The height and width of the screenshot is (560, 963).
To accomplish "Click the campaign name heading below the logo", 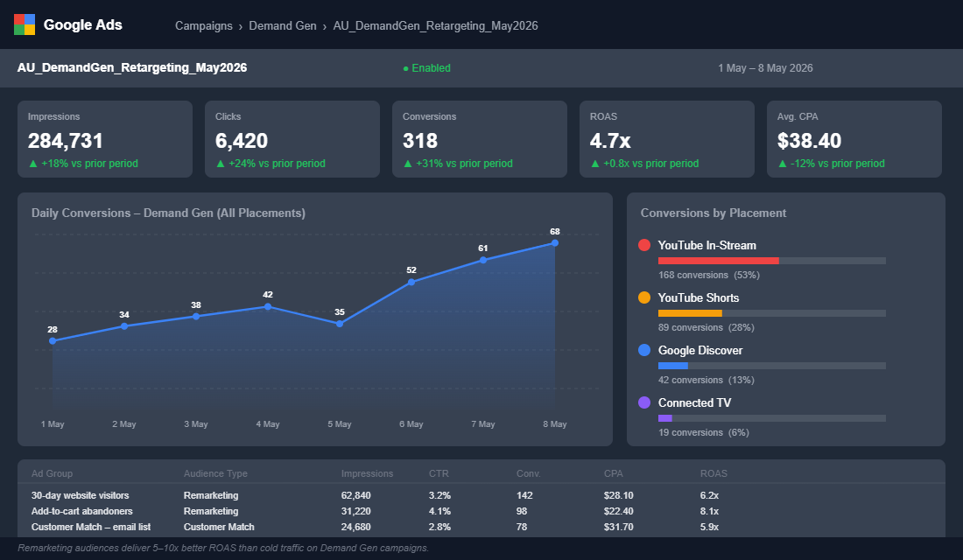I will pyautogui.click(x=132, y=68).
